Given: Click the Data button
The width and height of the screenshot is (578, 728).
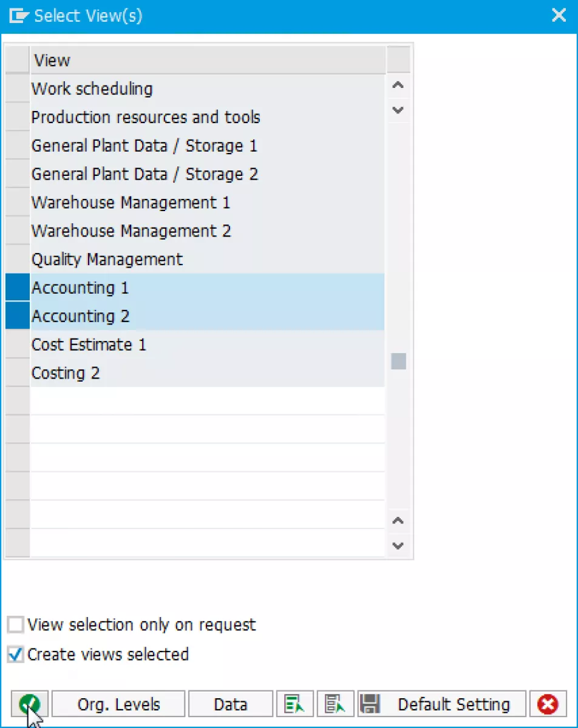Looking at the screenshot, I should point(231,704).
